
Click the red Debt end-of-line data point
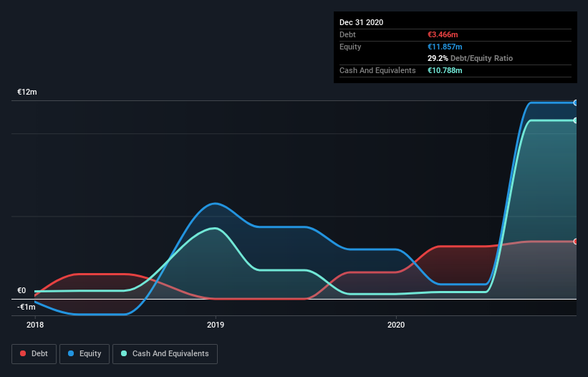point(576,242)
